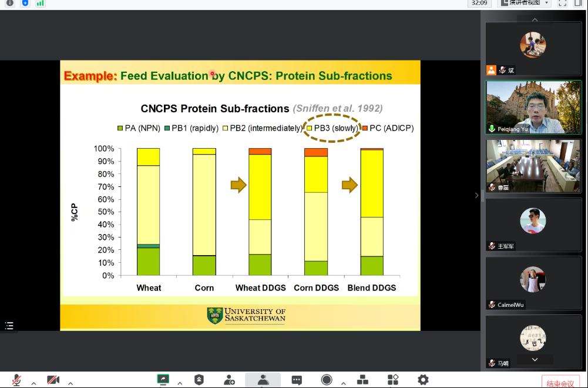This screenshot has height=388, width=588.
Task: Open the participants list panel
Action: tap(263, 380)
